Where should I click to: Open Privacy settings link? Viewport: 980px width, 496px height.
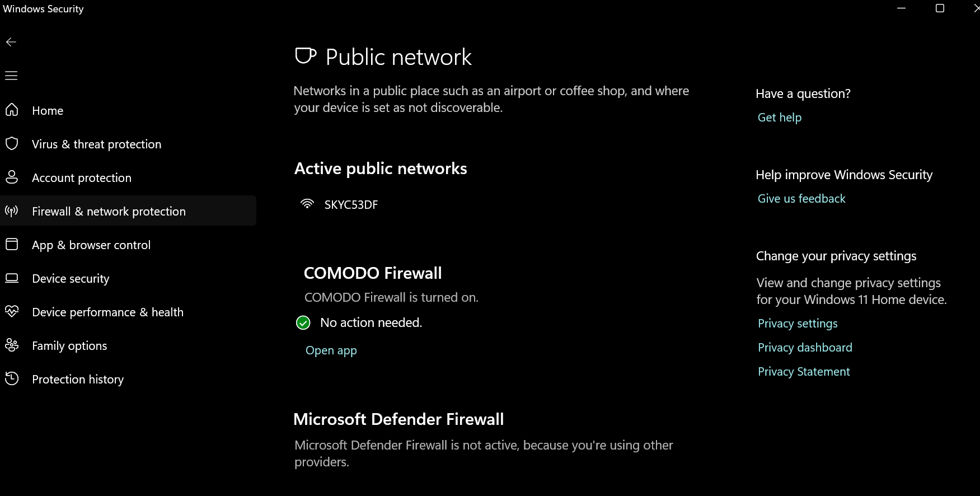(797, 324)
